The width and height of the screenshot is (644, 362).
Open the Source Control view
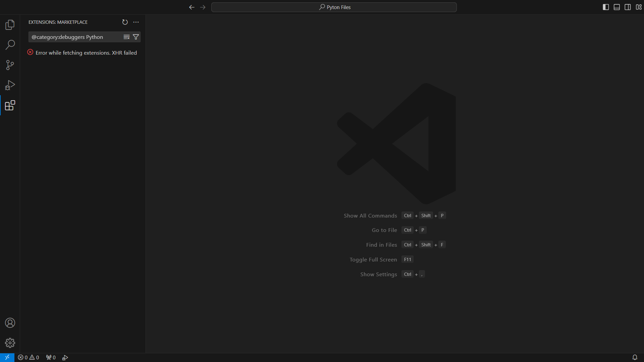point(10,65)
